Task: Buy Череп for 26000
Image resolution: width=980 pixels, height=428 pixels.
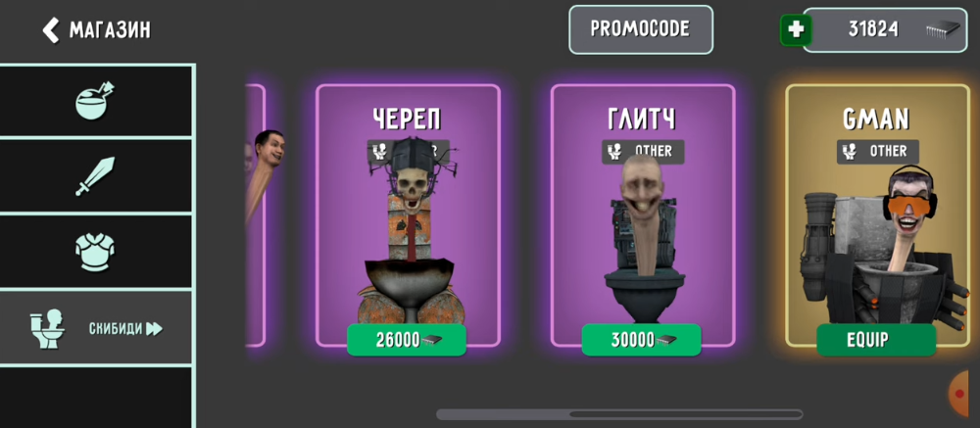Action: 407,340
